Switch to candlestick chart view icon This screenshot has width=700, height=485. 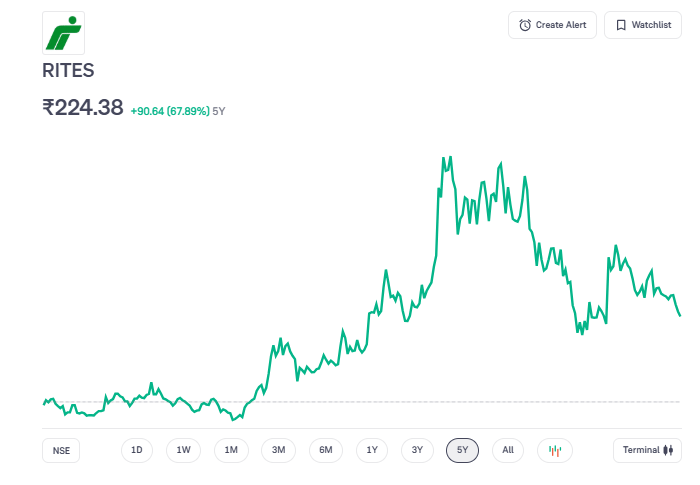555,450
